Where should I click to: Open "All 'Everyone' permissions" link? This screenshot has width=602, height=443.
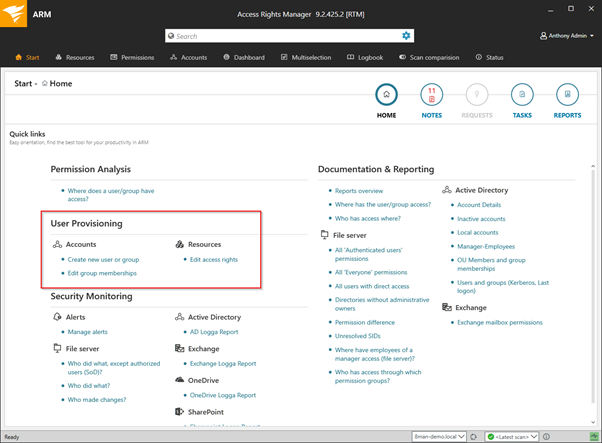(x=371, y=272)
